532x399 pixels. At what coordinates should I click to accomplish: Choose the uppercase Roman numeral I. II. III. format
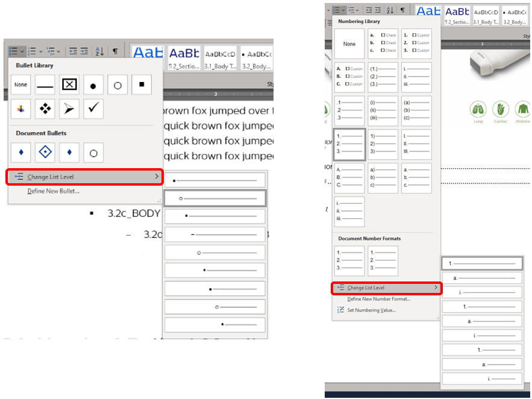point(416,145)
